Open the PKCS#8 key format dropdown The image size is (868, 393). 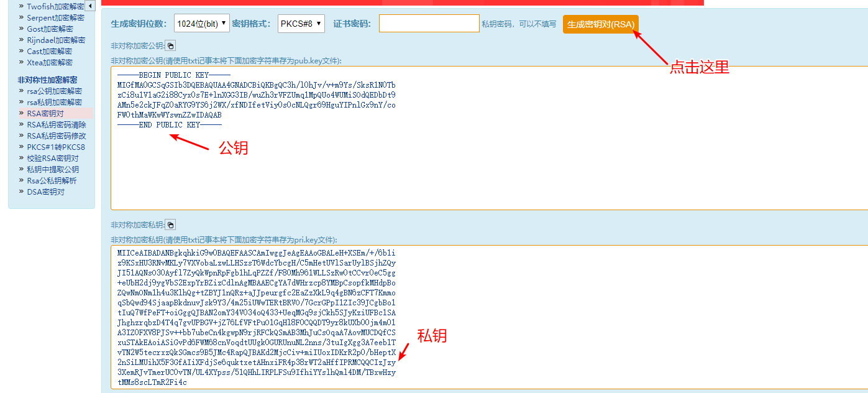click(x=301, y=24)
